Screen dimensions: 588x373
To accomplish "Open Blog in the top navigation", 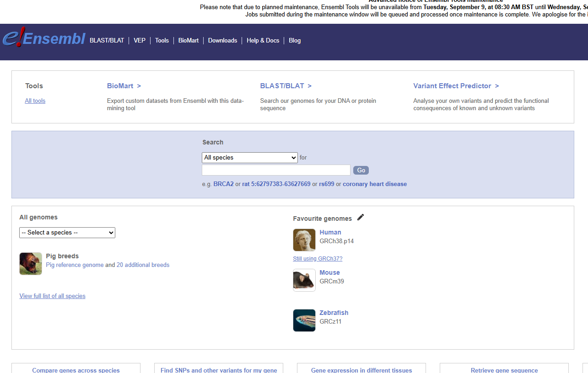I will [295, 40].
